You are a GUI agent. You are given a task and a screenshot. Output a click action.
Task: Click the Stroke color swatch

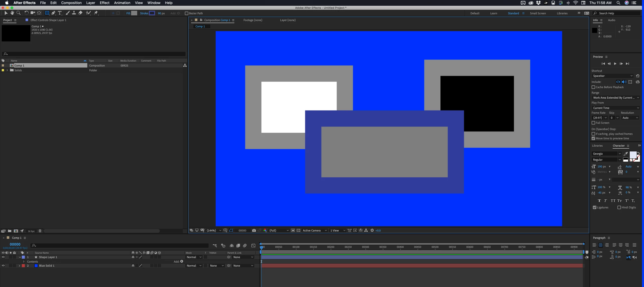coord(152,13)
